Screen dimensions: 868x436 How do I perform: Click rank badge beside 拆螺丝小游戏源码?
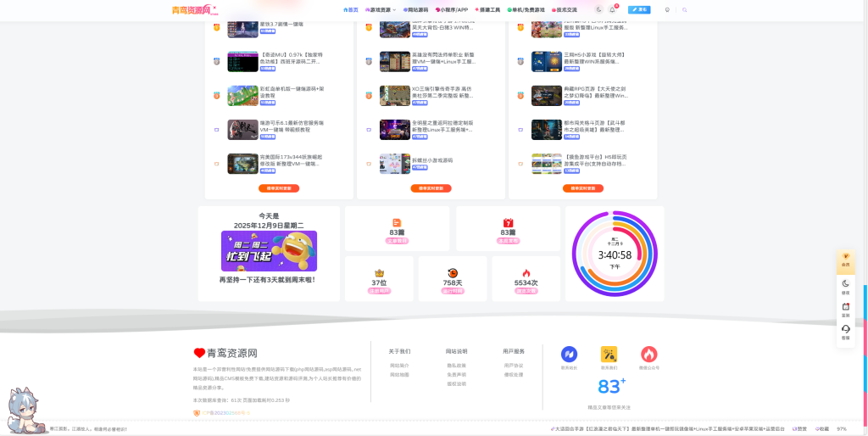point(369,164)
